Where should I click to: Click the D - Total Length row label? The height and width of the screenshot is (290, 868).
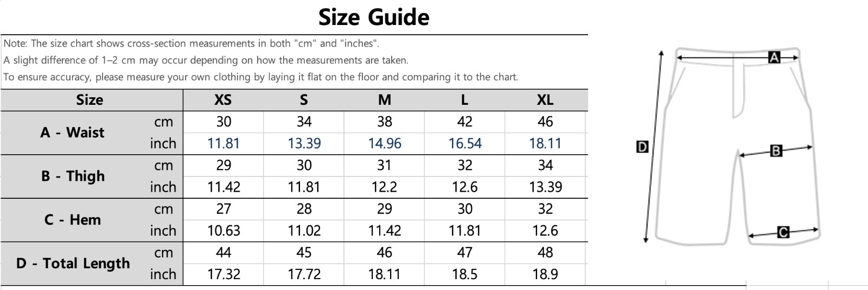coord(73,263)
